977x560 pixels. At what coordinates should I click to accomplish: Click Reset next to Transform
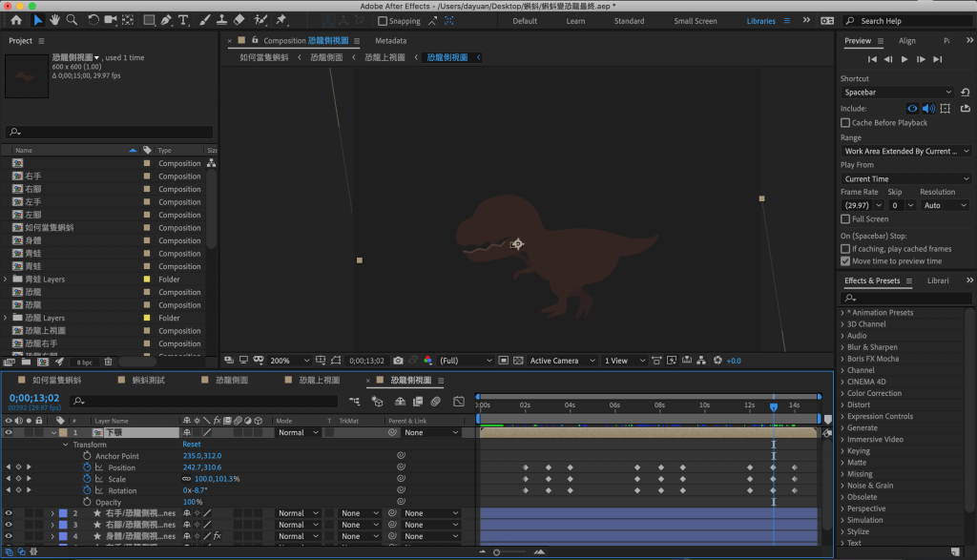[192, 445]
